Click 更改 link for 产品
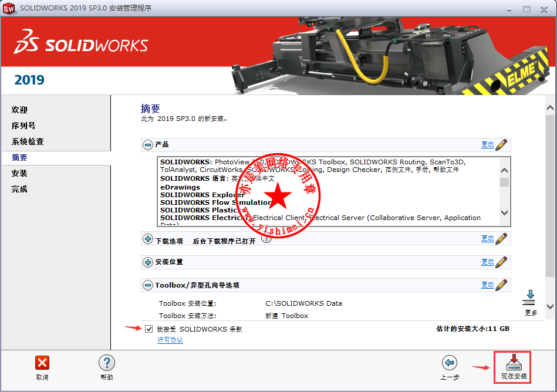This screenshot has height=392, width=557. (x=487, y=144)
